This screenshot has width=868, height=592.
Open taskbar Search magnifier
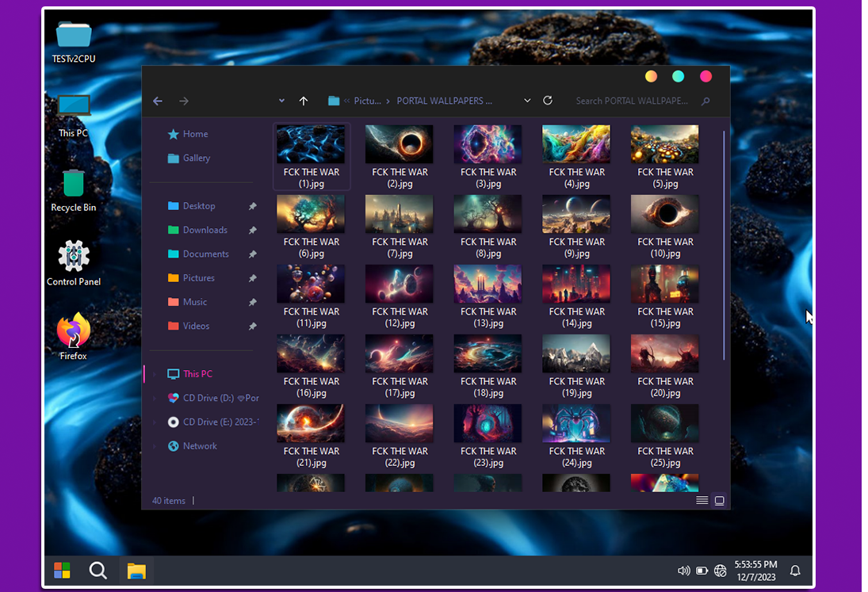98,571
